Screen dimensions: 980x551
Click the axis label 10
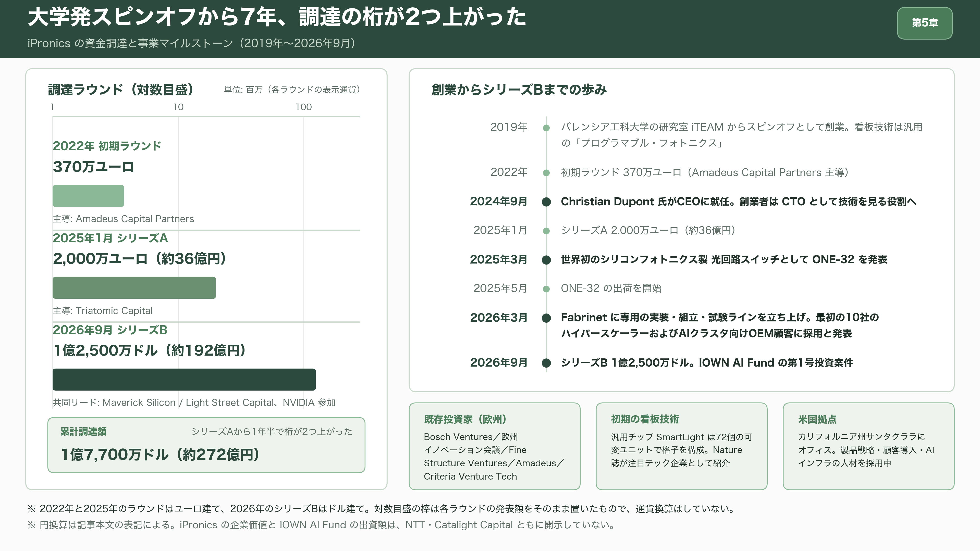(178, 107)
